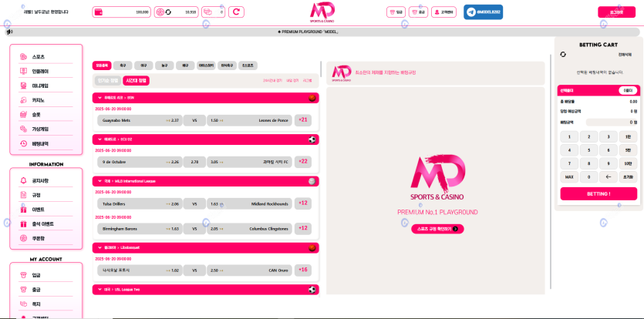The height and width of the screenshot is (319, 644).
Task: Click 전체삭제 in betting cart
Action: [625, 54]
